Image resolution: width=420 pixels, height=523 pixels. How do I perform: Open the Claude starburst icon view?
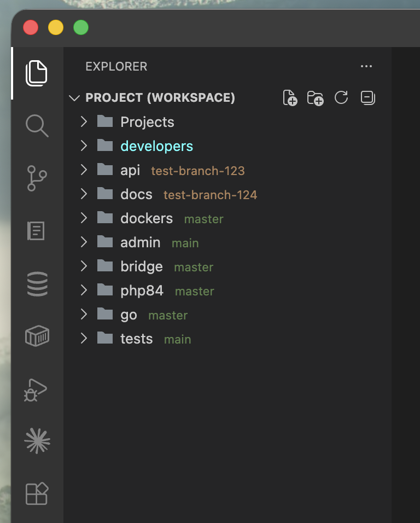pyautogui.click(x=37, y=441)
